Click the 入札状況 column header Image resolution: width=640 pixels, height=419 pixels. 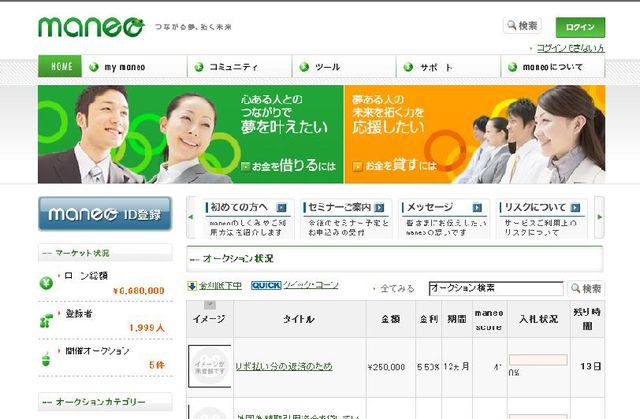539,319
